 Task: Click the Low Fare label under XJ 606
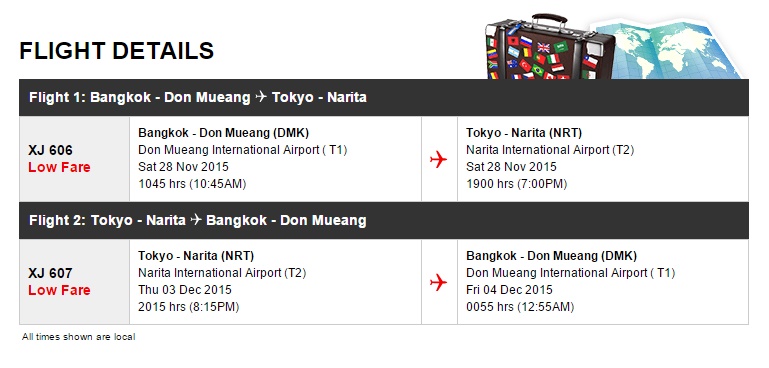tap(59, 167)
